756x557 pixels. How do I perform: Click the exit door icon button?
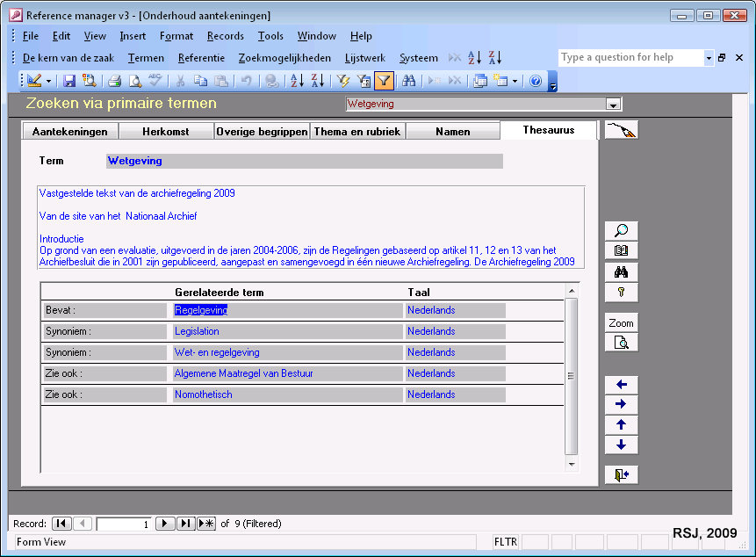[621, 474]
